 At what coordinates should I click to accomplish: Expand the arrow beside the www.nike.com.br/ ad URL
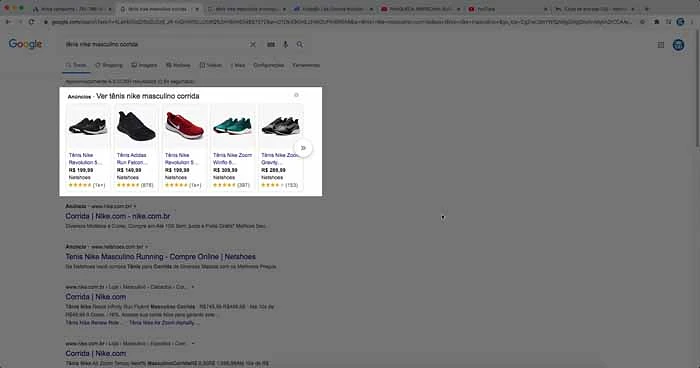click(x=134, y=206)
